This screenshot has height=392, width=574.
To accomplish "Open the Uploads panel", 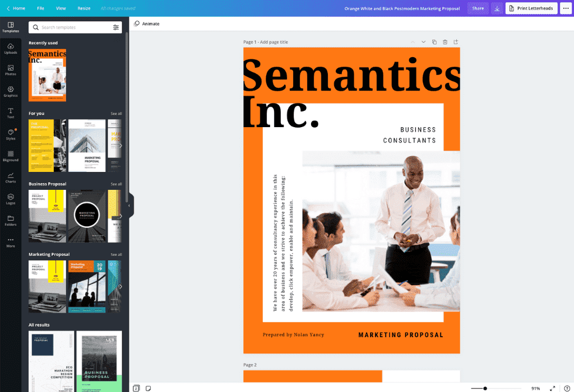I will pos(11,50).
